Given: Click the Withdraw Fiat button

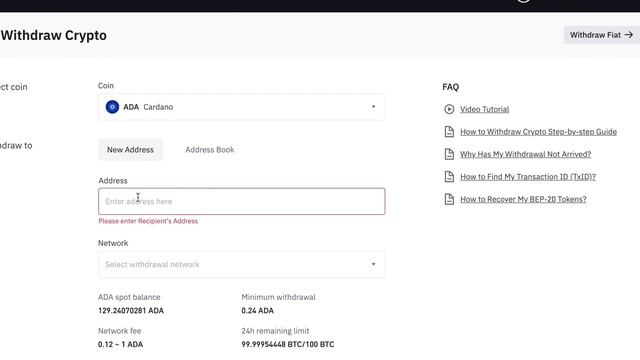Looking at the screenshot, I should [602, 35].
